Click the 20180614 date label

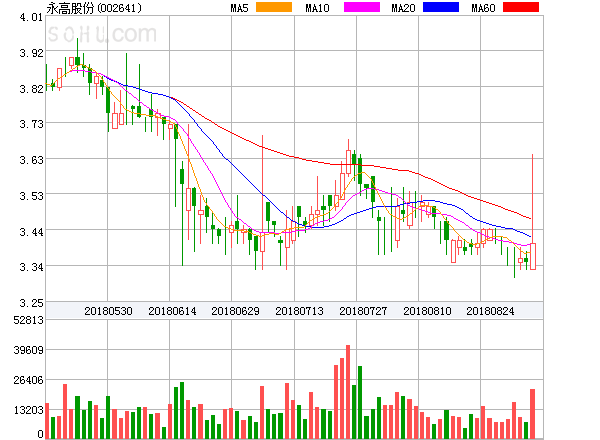172,311
